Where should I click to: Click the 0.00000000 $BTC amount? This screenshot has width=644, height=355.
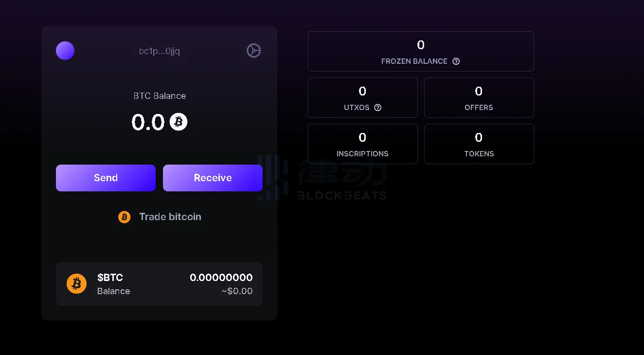pyautogui.click(x=221, y=278)
